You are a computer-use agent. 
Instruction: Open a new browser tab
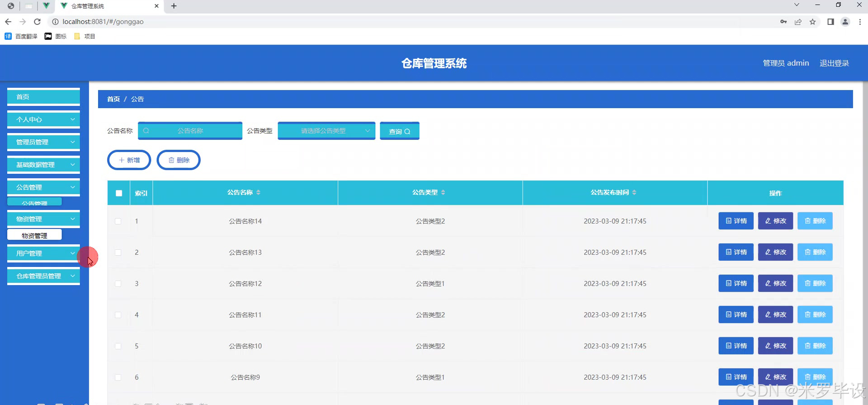point(174,6)
